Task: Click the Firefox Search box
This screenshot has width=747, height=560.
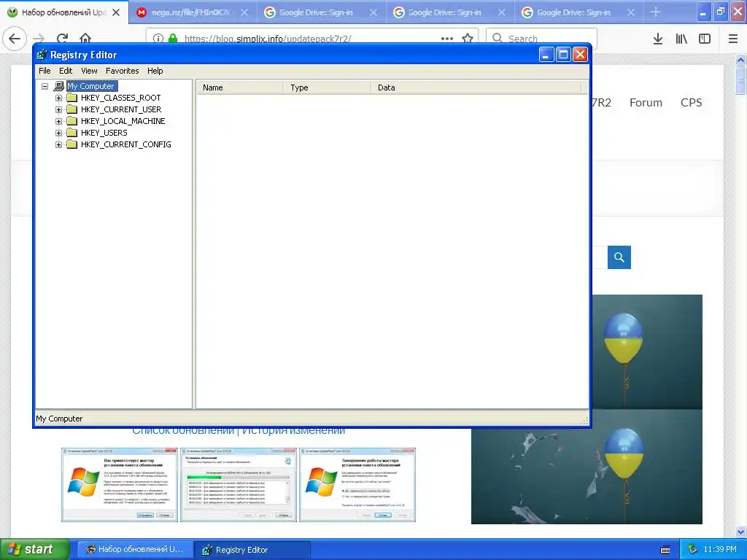Action: (542, 39)
